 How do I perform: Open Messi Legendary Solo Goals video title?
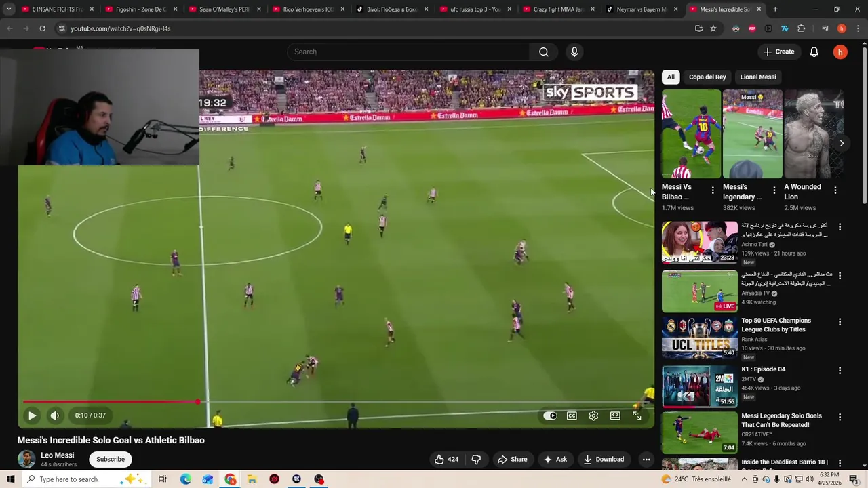(781, 420)
